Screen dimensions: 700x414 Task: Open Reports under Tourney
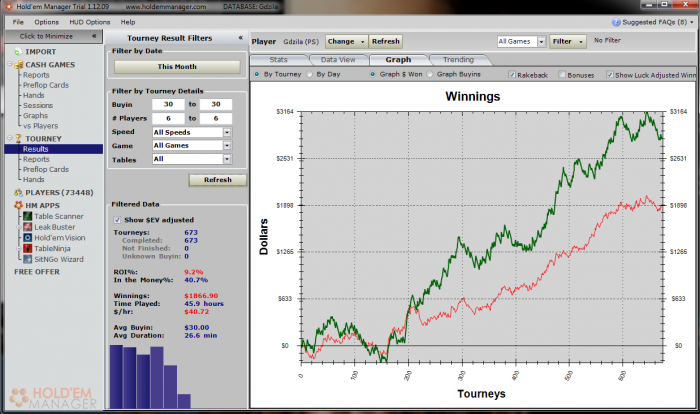36,159
